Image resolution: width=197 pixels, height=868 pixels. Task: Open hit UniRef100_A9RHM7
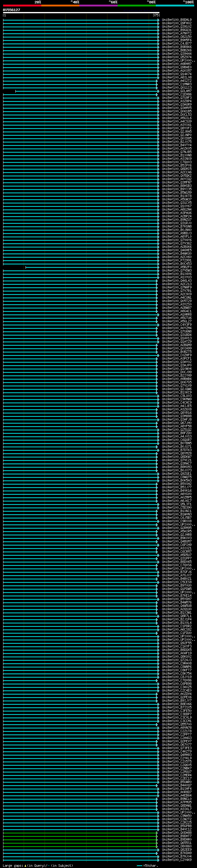pyautogui.click(x=177, y=64)
